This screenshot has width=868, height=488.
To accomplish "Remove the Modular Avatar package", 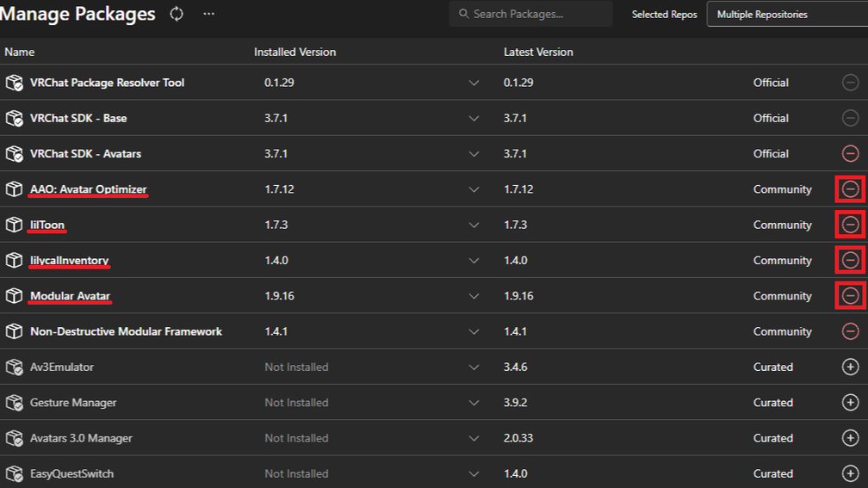I will (850, 296).
